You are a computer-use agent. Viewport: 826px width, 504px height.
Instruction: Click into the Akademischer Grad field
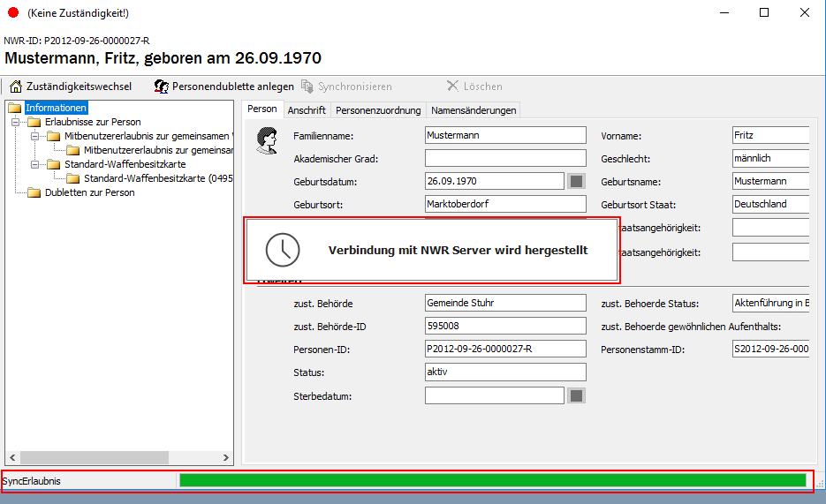pyautogui.click(x=504, y=158)
